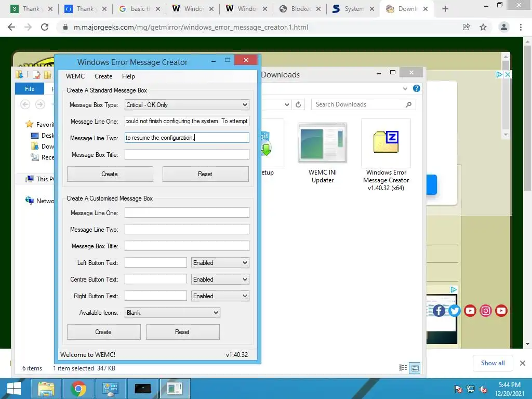The height and width of the screenshot is (399, 532).
Task: Open the Help menu in WEMC
Action: (x=128, y=76)
